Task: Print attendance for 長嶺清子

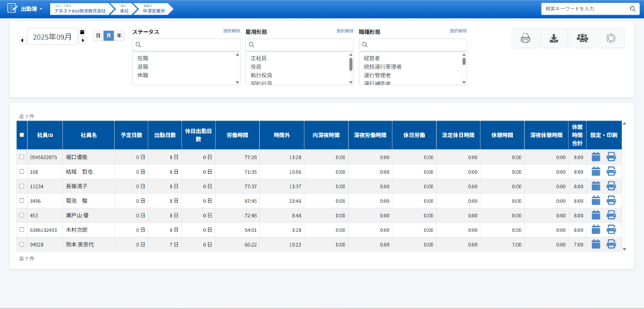Action: click(x=611, y=186)
